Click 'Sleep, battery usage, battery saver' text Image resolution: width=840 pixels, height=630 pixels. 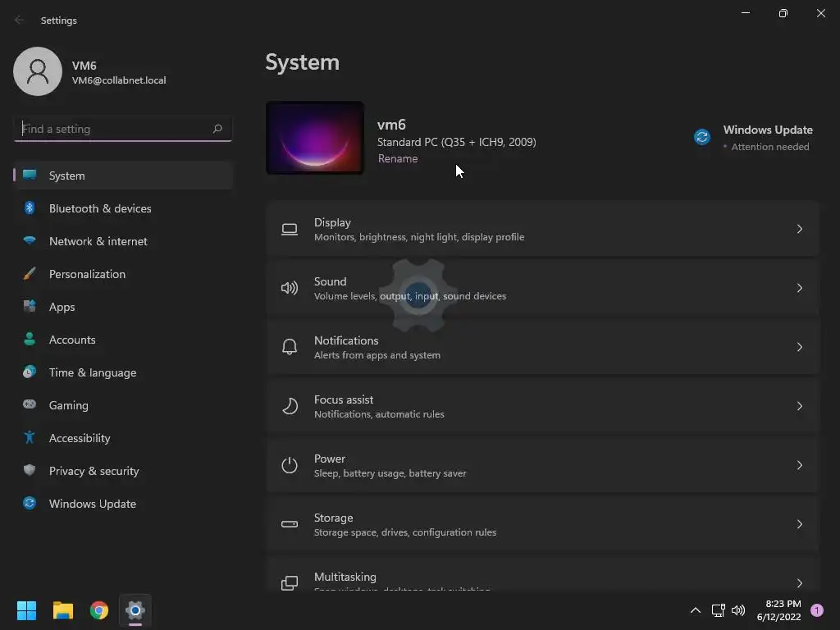(x=390, y=473)
